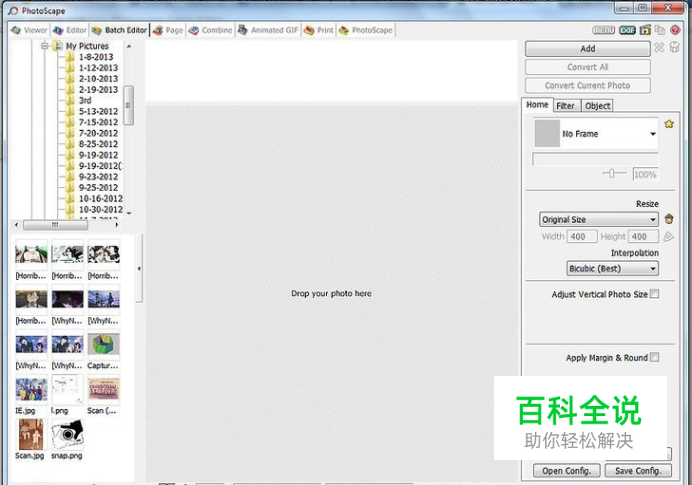Click the green toolbar icon next to MENU
The image size is (692, 485).
(x=627, y=30)
